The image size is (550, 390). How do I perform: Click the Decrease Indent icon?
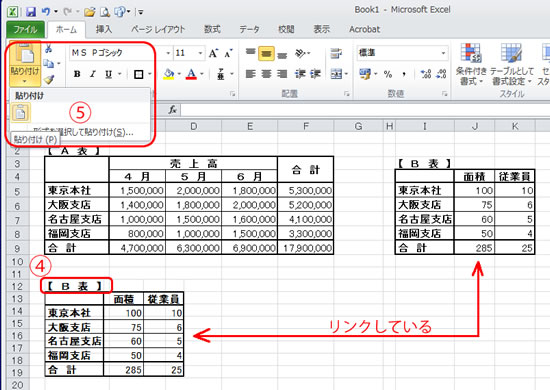click(x=300, y=74)
